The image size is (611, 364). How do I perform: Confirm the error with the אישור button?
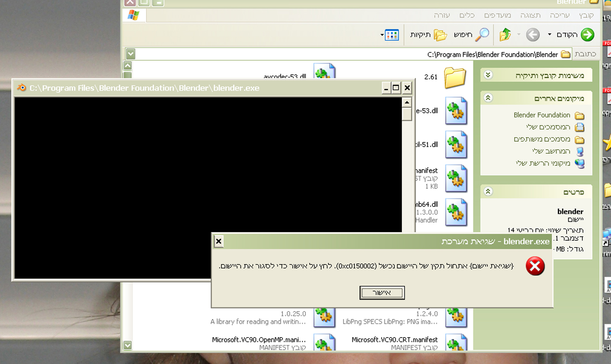pos(382,293)
